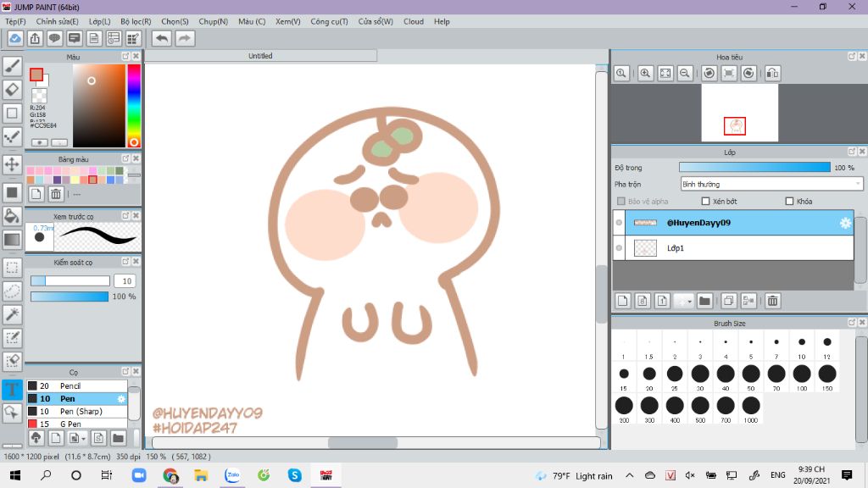The height and width of the screenshot is (488, 868).
Task: Zoom in on the Navigator panel
Action: click(x=645, y=73)
